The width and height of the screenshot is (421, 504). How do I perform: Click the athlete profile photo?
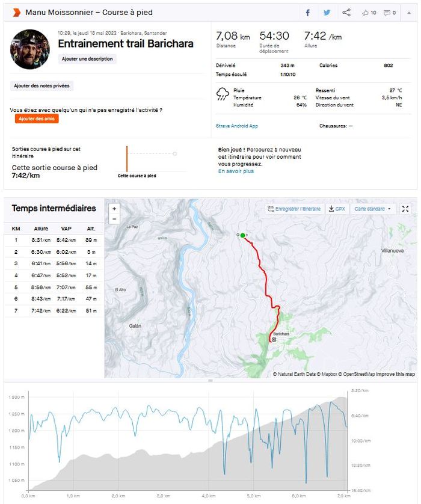pyautogui.click(x=29, y=49)
